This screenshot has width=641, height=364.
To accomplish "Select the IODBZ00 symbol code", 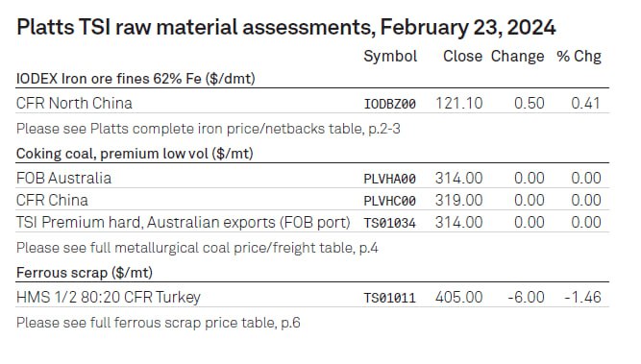I will pyautogui.click(x=389, y=104).
